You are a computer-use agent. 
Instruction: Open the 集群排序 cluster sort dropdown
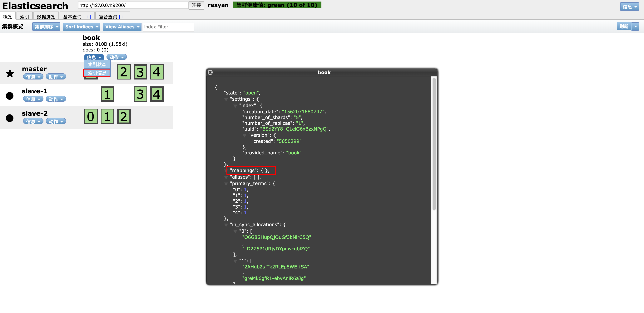46,27
